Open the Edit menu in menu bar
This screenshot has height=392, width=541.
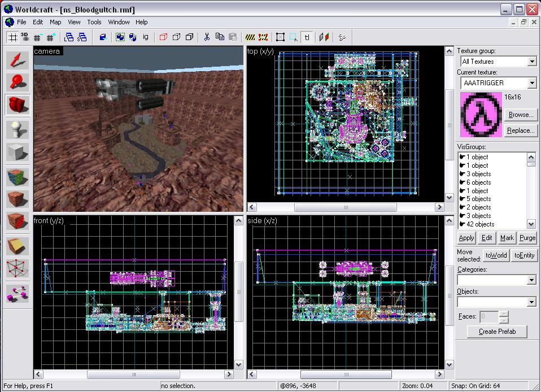click(38, 22)
